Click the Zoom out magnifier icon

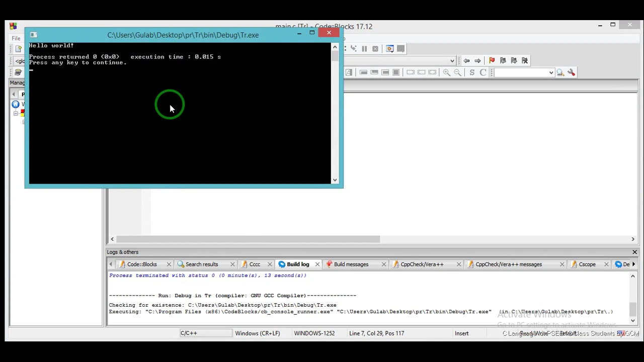457,73
